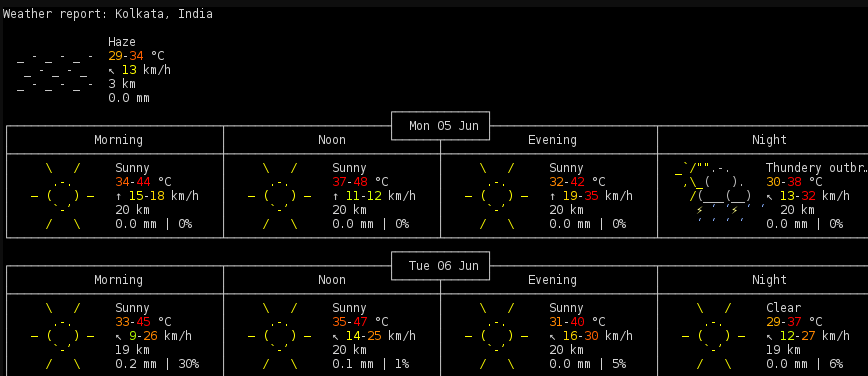The image size is (868, 376).
Task: Select the 'Haze' current condition label
Action: tap(122, 42)
